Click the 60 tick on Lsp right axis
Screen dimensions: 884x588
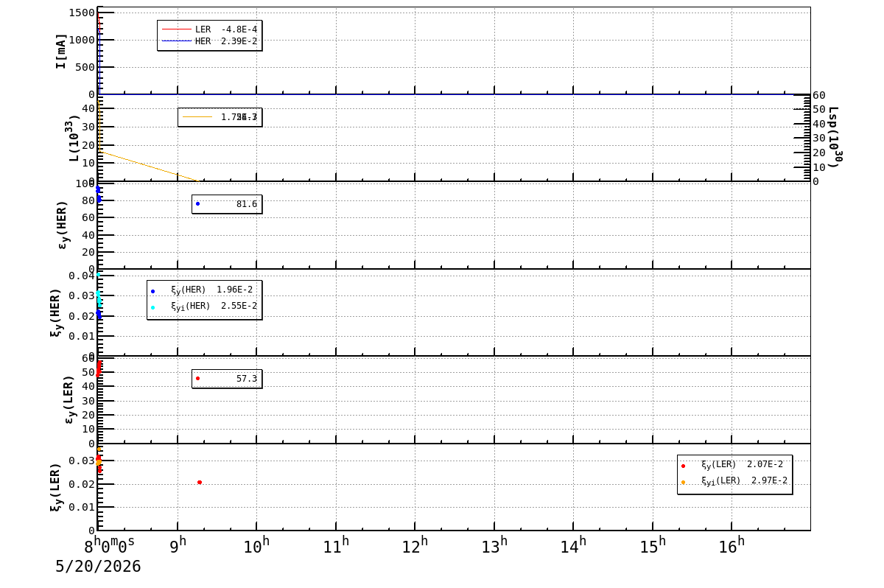click(818, 95)
